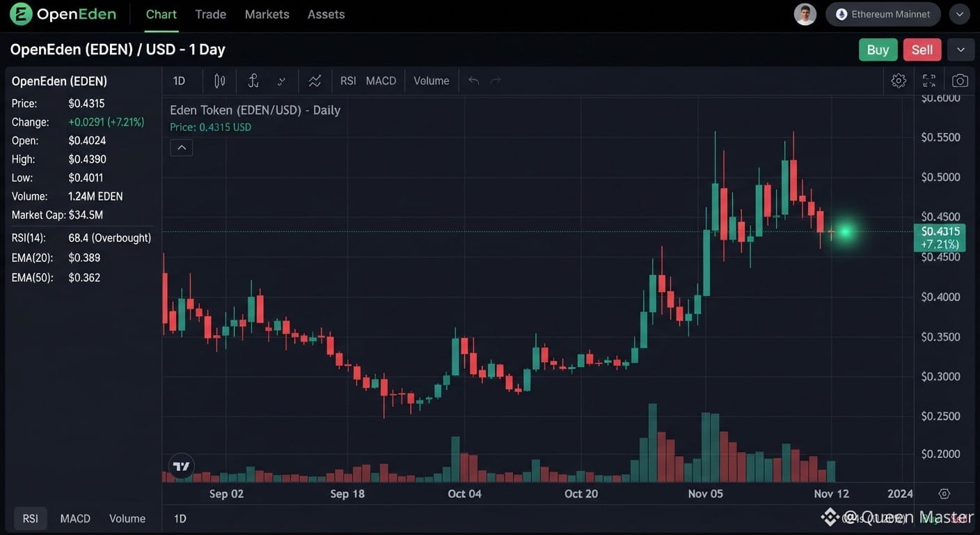Toggle RSI indicator in the top toolbar
The height and width of the screenshot is (535, 980).
click(x=348, y=81)
